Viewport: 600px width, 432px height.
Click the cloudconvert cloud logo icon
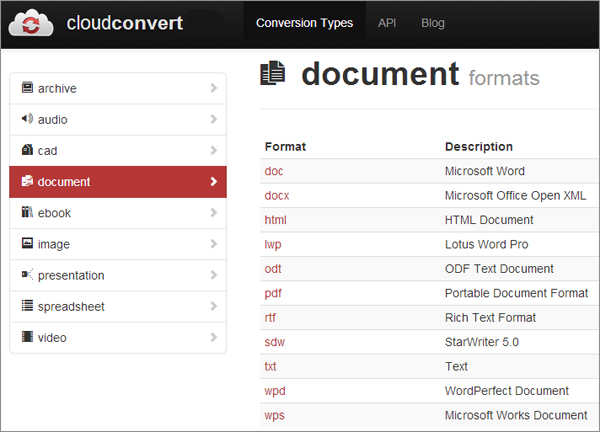(31, 23)
